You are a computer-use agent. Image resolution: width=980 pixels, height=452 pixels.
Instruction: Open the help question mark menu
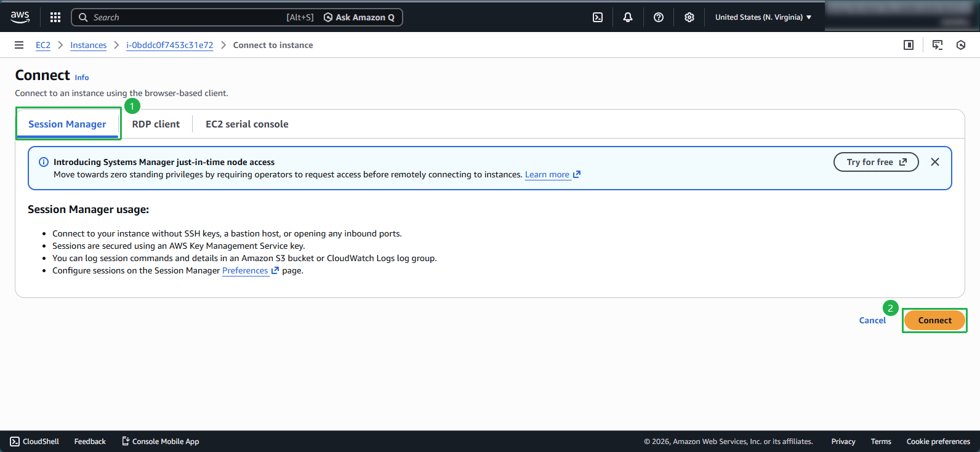point(659,17)
